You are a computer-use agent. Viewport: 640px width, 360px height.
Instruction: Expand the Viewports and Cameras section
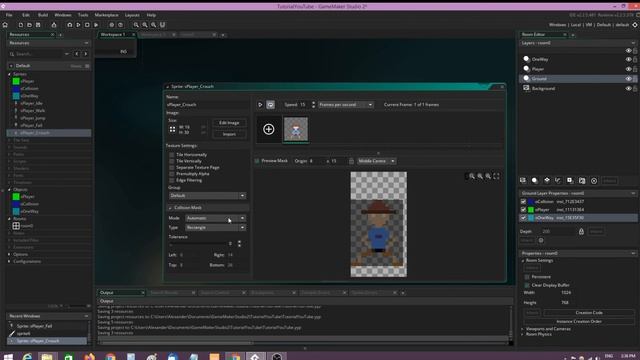[x=522, y=329]
